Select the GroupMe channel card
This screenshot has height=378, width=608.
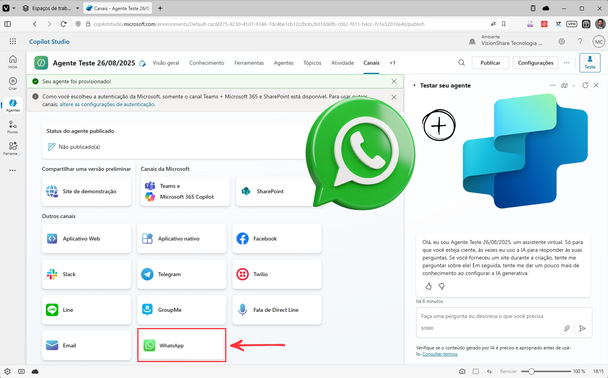pos(181,310)
